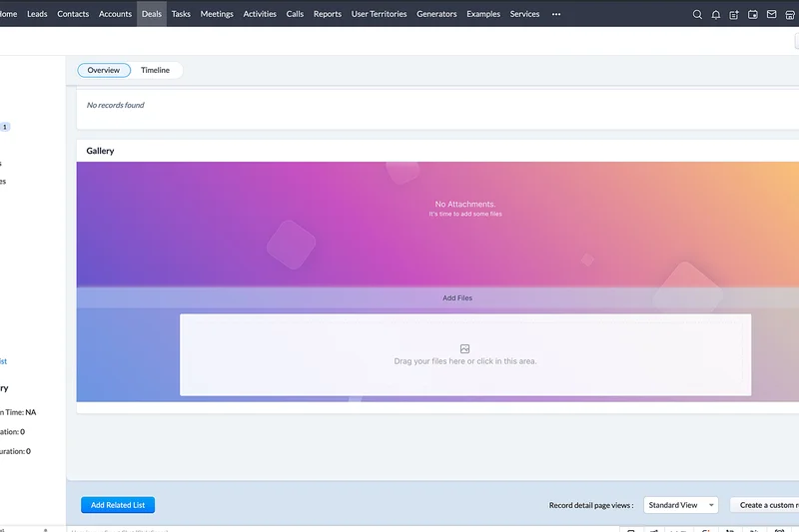
Task: Click the Record detail page views label
Action: (591, 505)
